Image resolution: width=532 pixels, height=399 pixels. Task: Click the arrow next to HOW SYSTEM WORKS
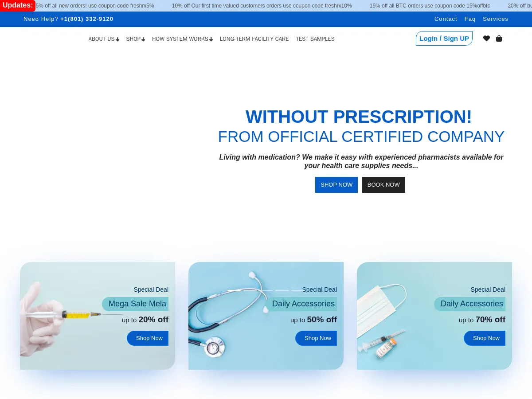211,39
